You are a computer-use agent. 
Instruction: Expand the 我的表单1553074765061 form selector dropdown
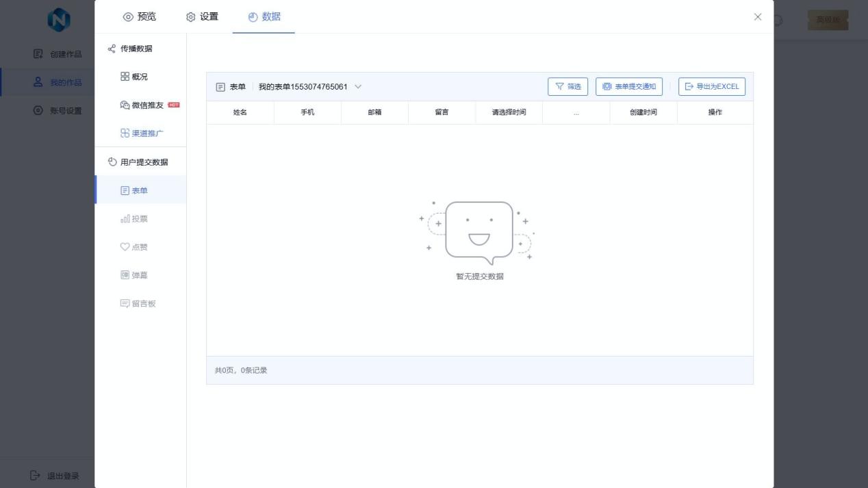306,86
